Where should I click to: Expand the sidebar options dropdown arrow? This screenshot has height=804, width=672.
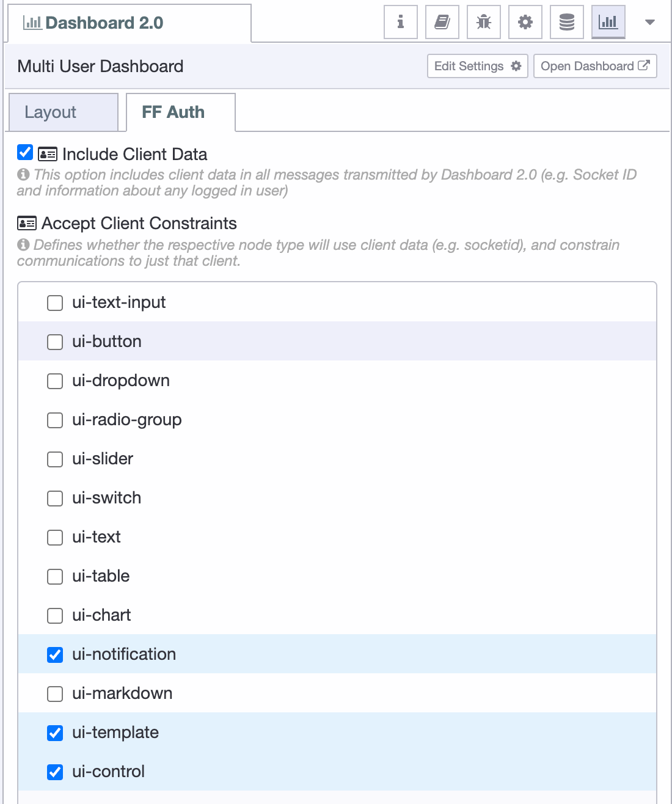coord(649,21)
